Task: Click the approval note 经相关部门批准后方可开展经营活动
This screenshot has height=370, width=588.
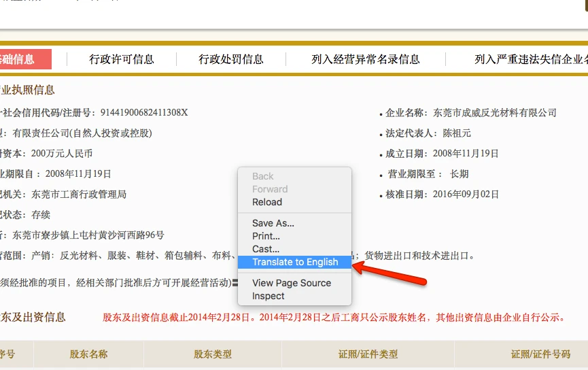Action: (x=154, y=282)
